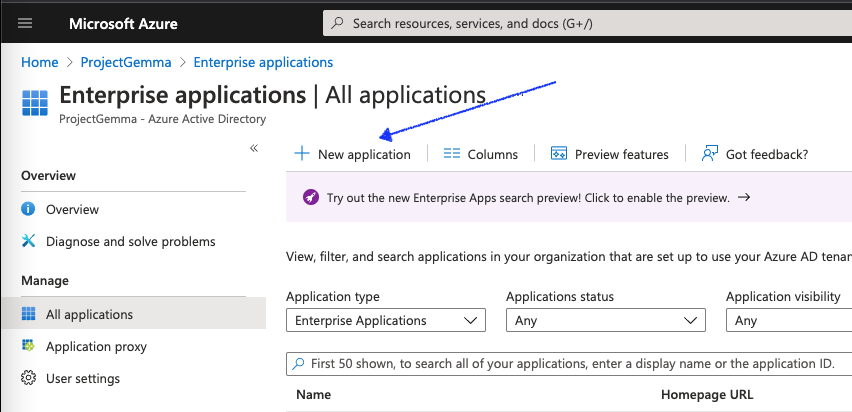The width and height of the screenshot is (852, 412).
Task: Click the Overview info icon
Action: click(x=28, y=209)
